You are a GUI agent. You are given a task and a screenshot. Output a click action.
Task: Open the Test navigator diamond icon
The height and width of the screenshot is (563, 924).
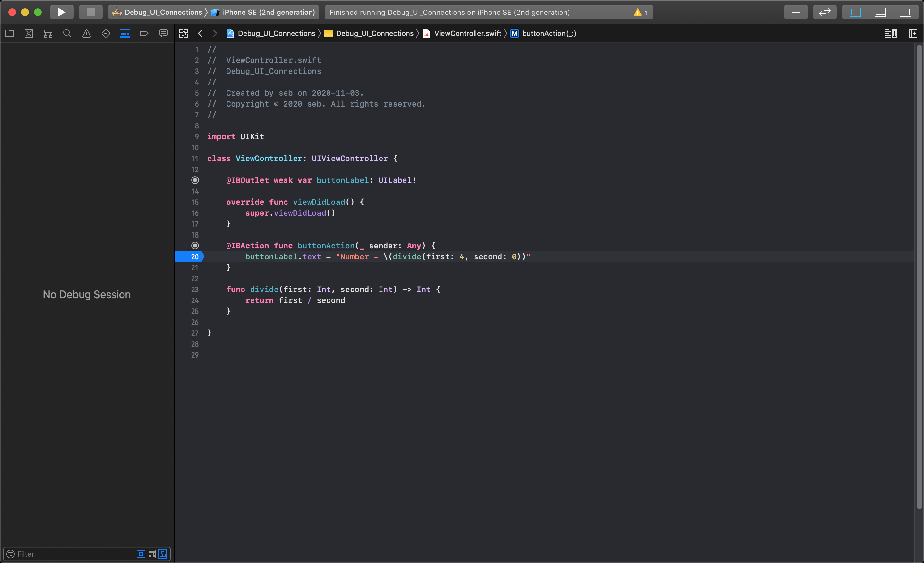click(x=106, y=33)
